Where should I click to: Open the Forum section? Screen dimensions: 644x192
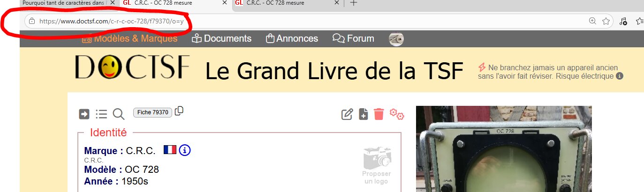[x=353, y=38]
